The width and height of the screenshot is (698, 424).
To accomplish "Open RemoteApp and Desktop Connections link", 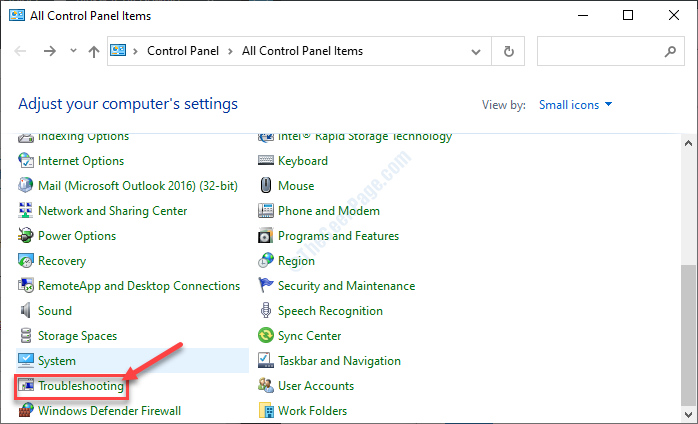I will (139, 286).
